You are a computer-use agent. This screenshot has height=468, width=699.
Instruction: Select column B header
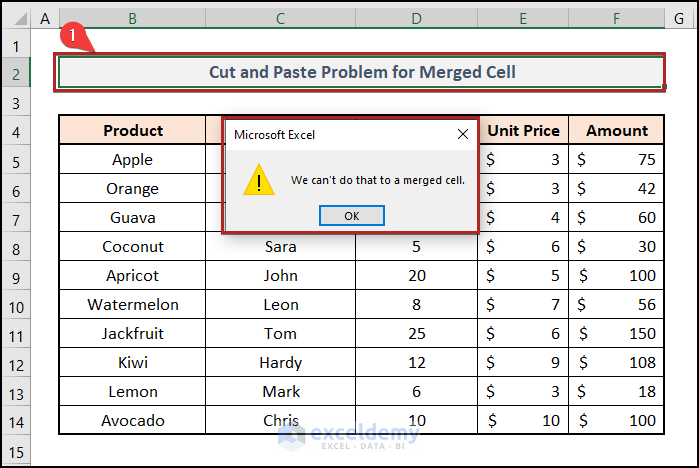click(x=132, y=19)
